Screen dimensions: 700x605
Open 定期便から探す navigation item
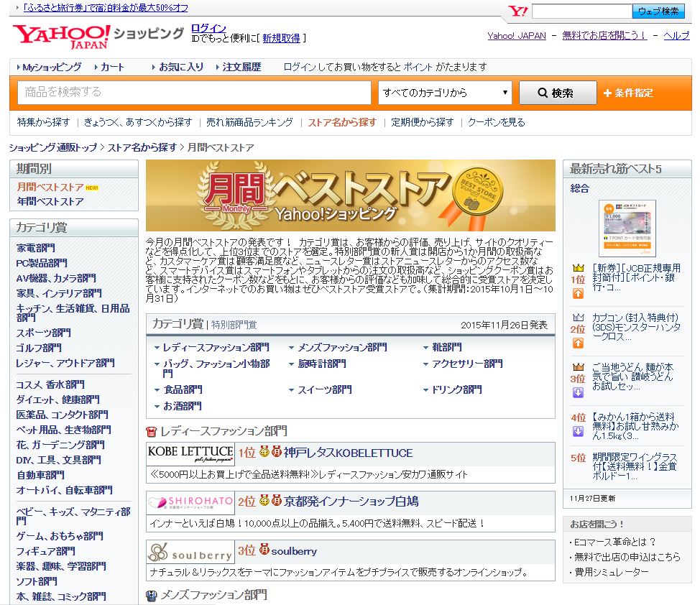(423, 122)
